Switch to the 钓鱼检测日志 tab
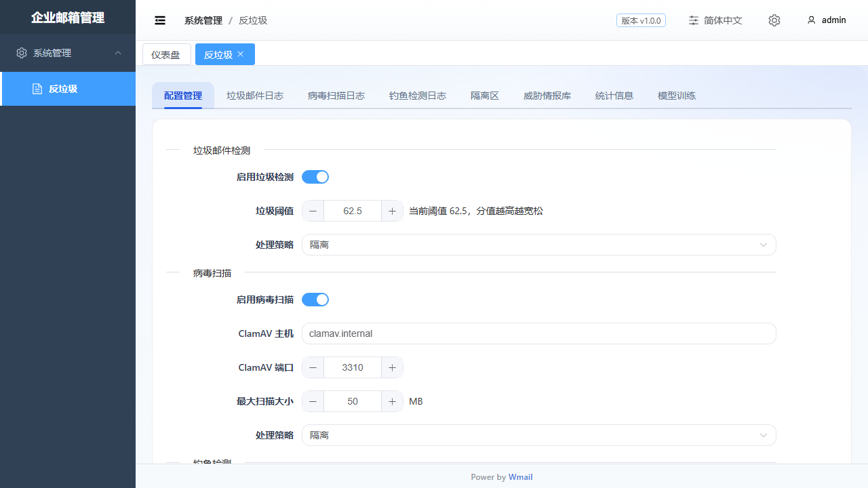Viewport: 868px width, 488px height. pyautogui.click(x=418, y=96)
